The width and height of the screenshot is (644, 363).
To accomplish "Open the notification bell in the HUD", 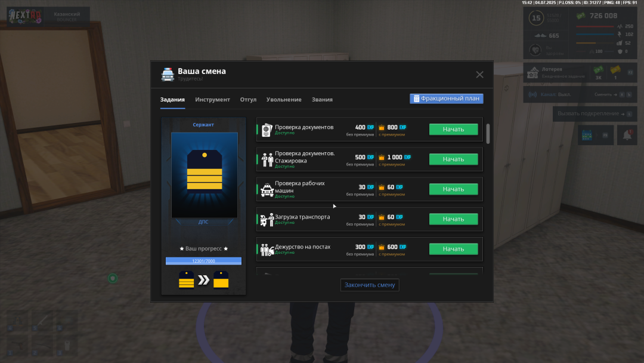I will (x=627, y=135).
